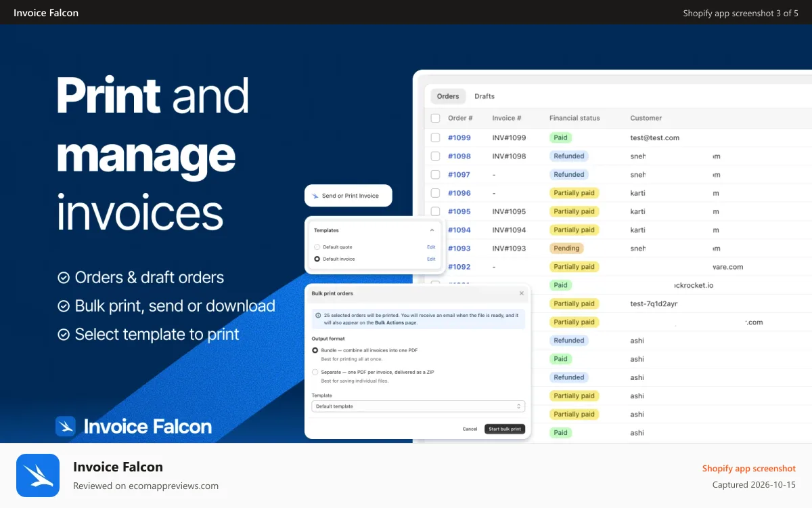
Task: Click invoice number INV#1093
Action: coord(509,248)
